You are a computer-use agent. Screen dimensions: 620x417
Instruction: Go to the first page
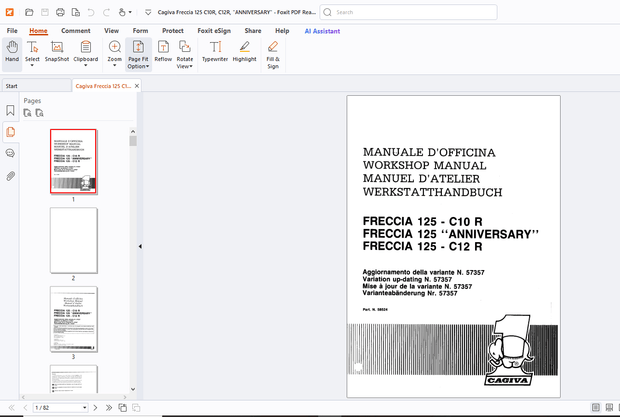11,408
